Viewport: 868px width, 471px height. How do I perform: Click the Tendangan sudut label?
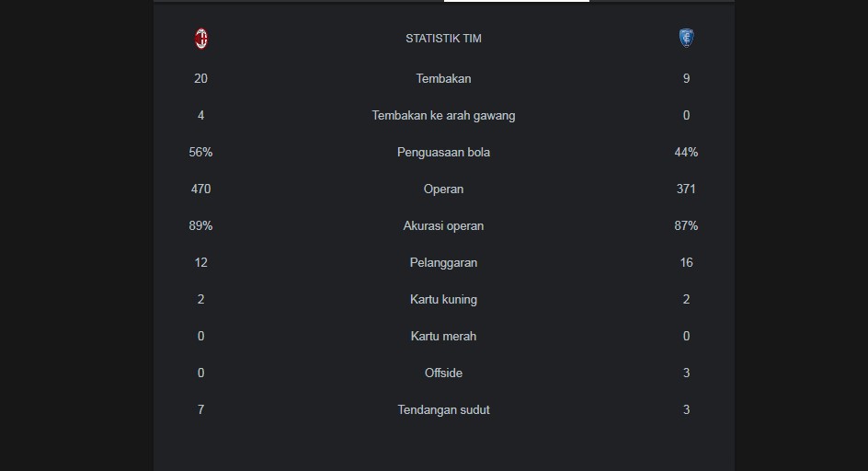point(443,409)
